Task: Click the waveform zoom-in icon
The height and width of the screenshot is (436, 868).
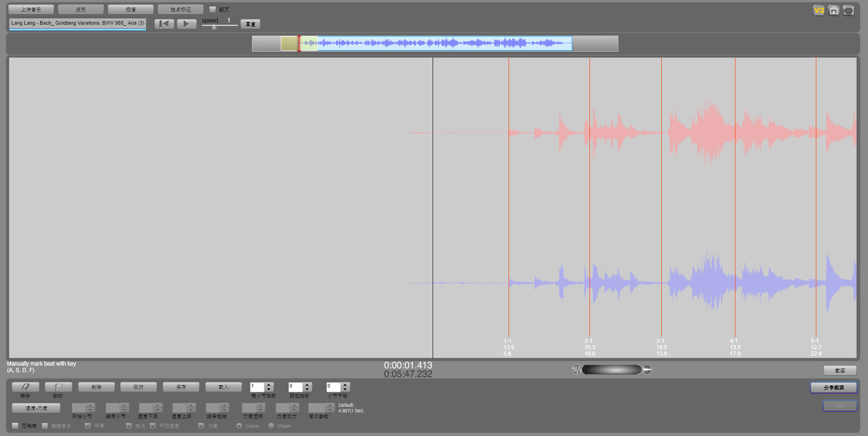Action: click(x=647, y=370)
